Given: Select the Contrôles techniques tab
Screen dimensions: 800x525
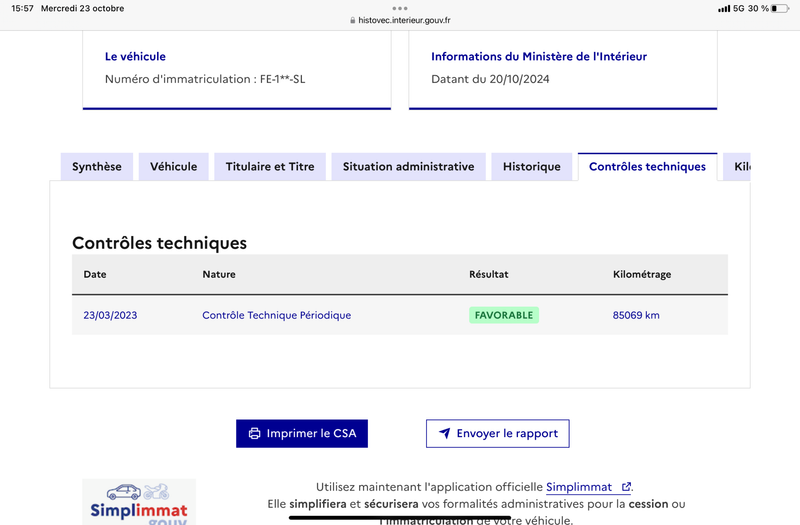Looking at the screenshot, I should [x=647, y=166].
